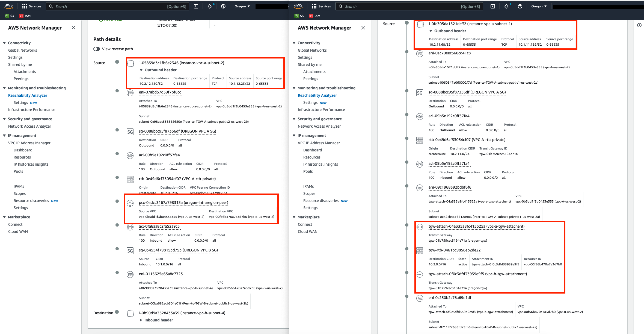Image resolution: width=644 pixels, height=334 pixels.
Task: Click the peering icon for oregon-intraregion-peer
Action: point(130,203)
